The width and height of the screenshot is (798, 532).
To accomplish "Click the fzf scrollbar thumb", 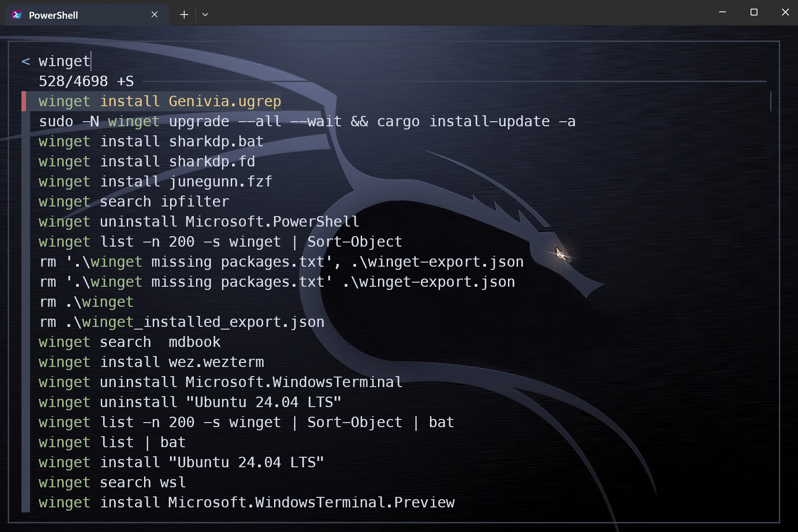I will (x=771, y=101).
